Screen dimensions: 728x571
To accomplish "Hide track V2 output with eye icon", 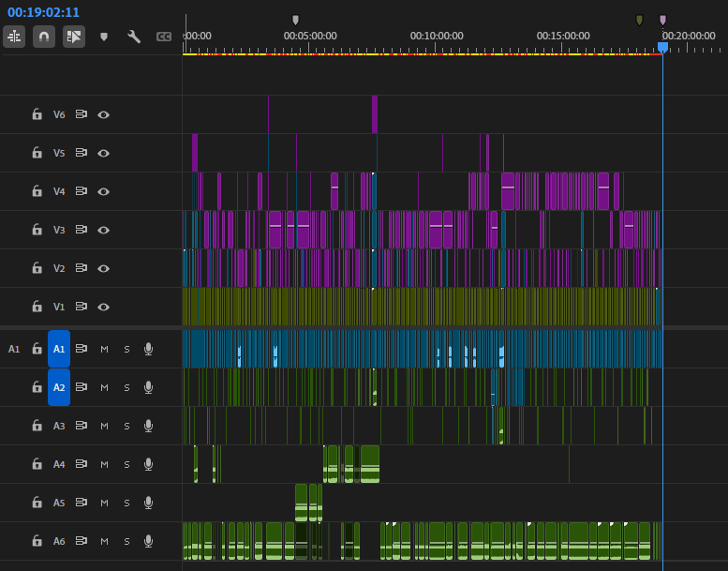I will [104, 268].
